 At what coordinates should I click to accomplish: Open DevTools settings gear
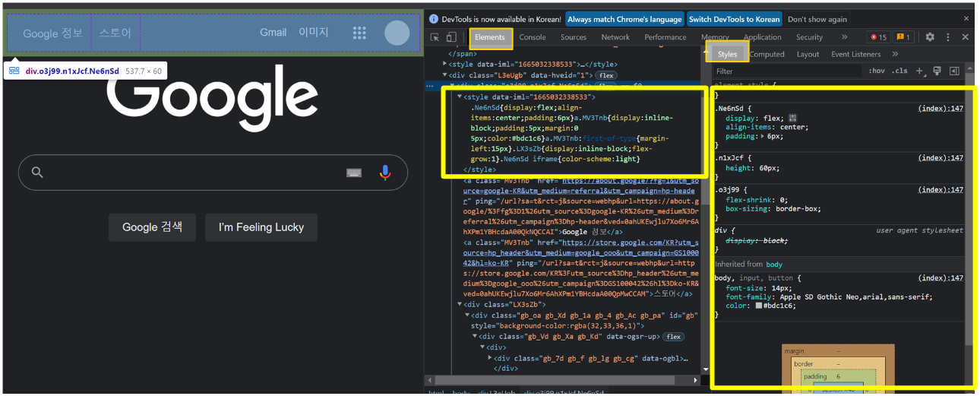click(x=930, y=37)
